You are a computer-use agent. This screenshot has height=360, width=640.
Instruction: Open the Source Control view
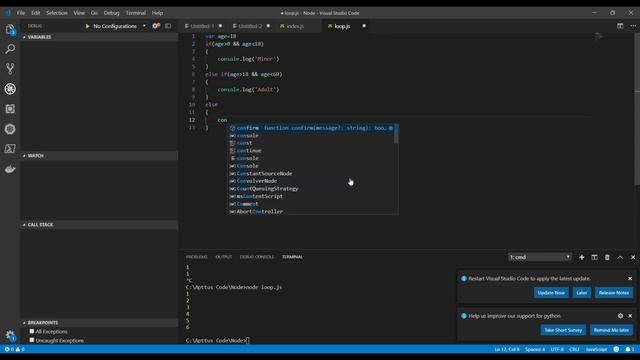pyautogui.click(x=10, y=69)
